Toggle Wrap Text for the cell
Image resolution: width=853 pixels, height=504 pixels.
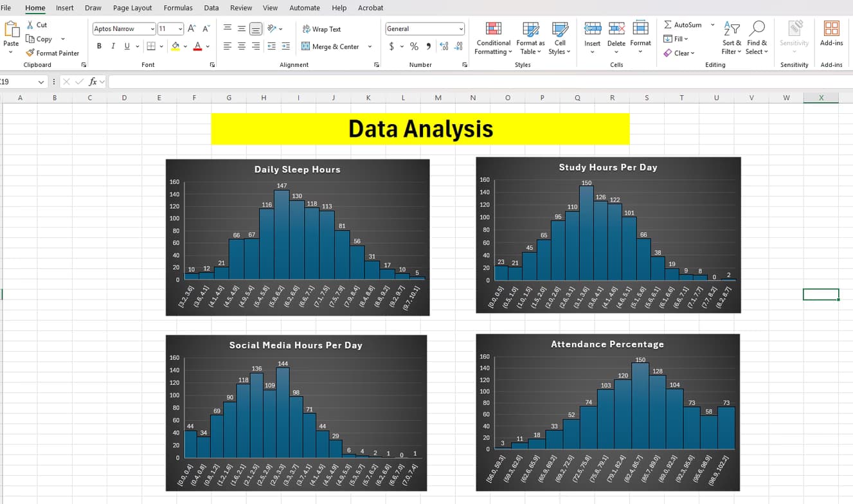pyautogui.click(x=321, y=29)
